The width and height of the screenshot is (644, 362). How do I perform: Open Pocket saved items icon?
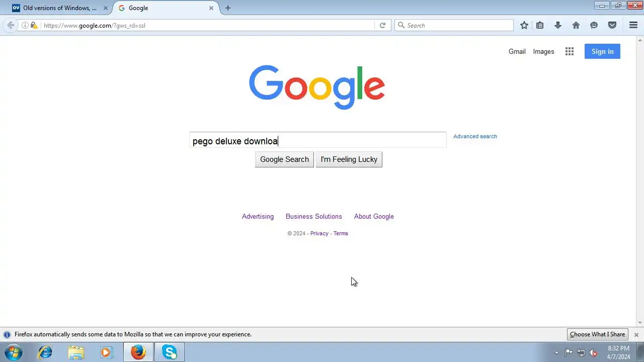[612, 25]
